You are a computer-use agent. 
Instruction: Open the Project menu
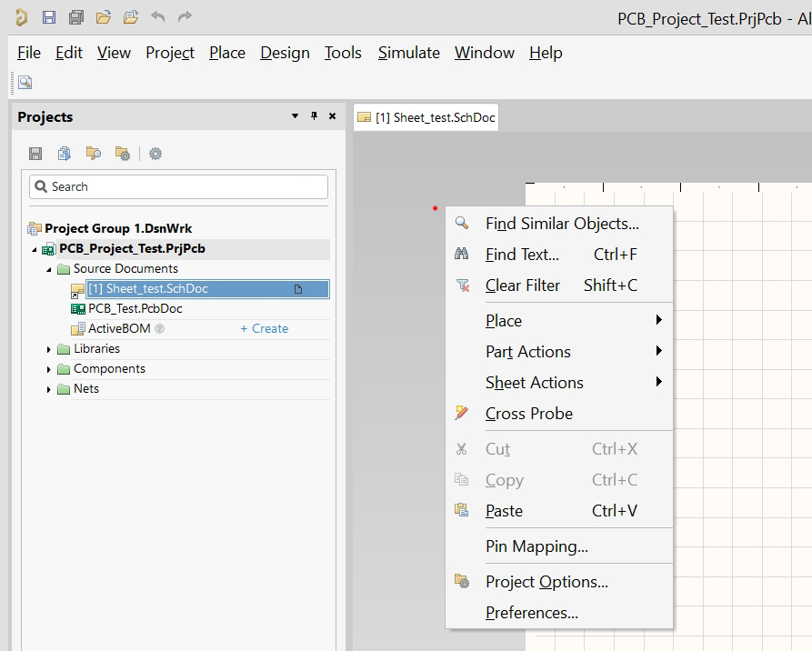[x=170, y=53]
